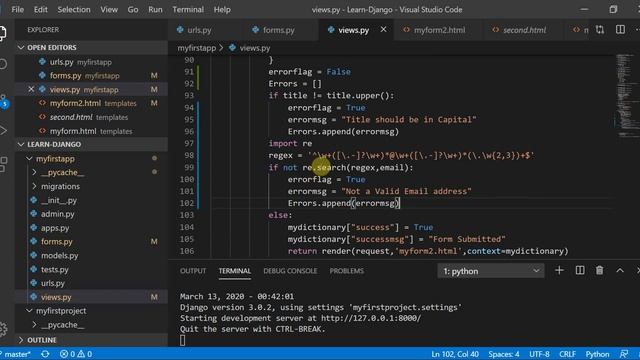Open the Run menu

(x=155, y=9)
